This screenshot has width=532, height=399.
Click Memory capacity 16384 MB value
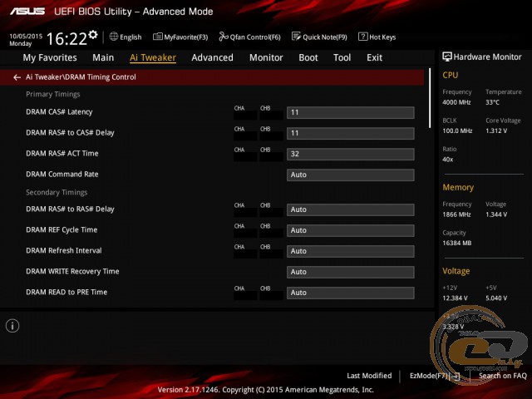456,244
